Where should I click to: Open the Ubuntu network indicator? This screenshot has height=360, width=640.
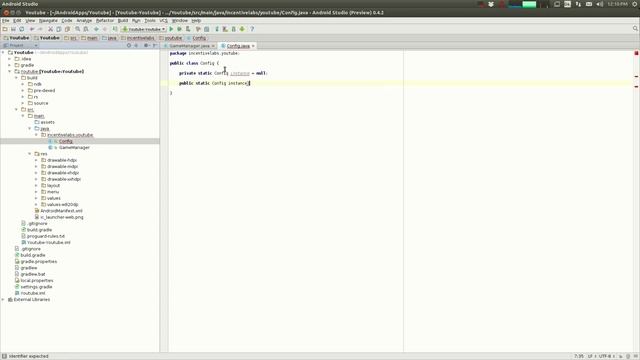(578, 4)
